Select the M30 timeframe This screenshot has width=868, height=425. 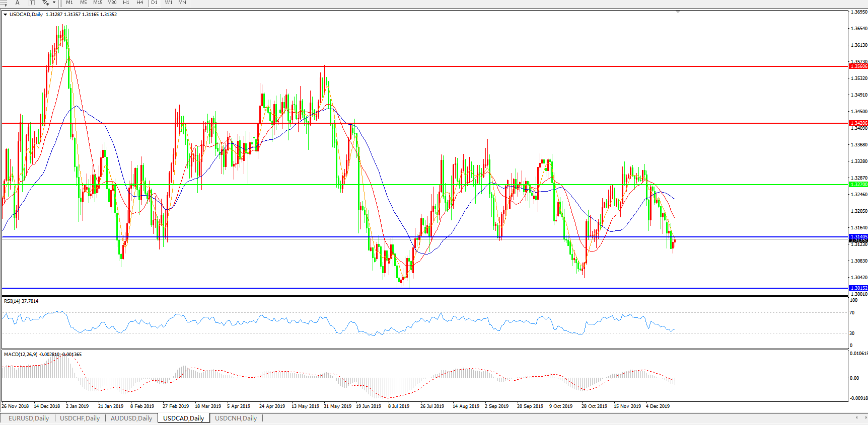tap(112, 3)
